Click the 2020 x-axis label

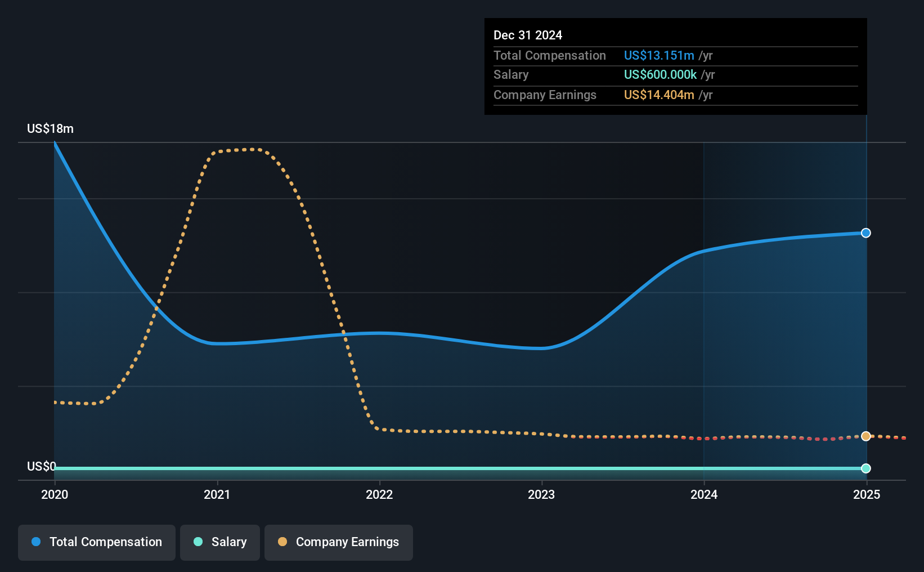click(x=55, y=494)
